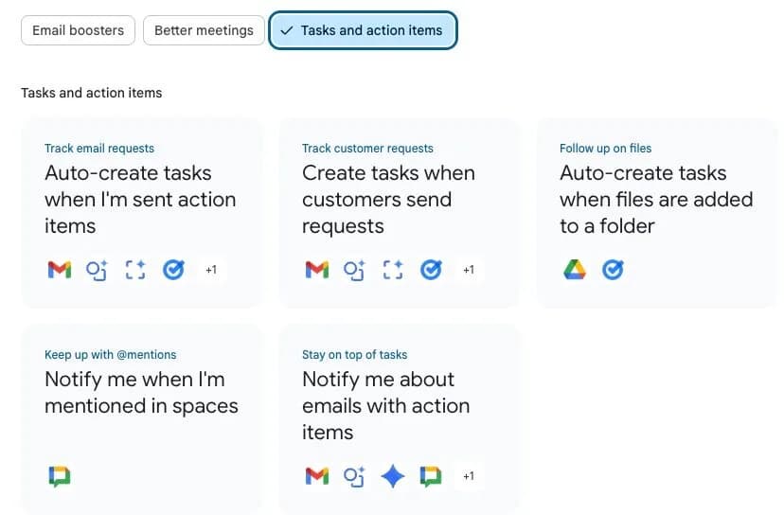Click Gmail icon in Stay on top of tasks card
Screen dimensions: 784x532
pos(317,476)
